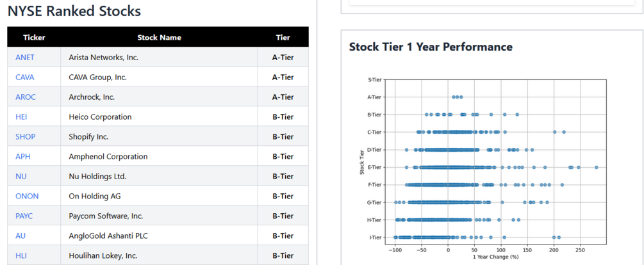Open the SHOP ticker link

(26, 137)
